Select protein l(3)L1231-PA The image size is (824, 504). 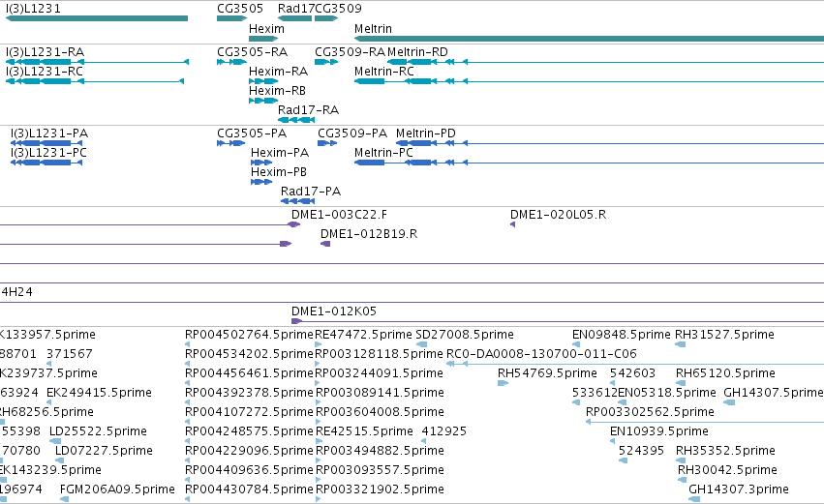tap(46, 143)
